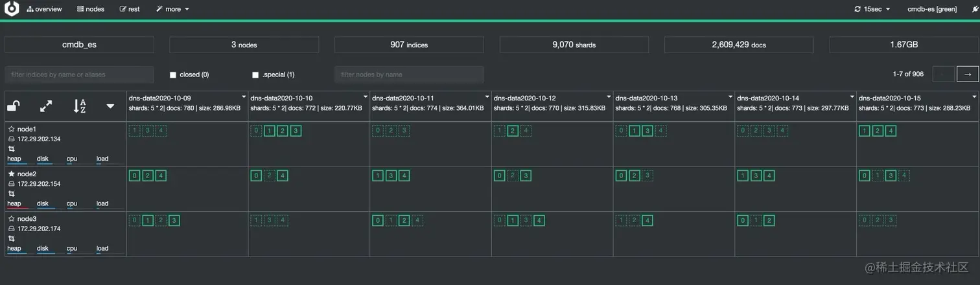
Task: Click the previous page button
Action: (x=943, y=74)
